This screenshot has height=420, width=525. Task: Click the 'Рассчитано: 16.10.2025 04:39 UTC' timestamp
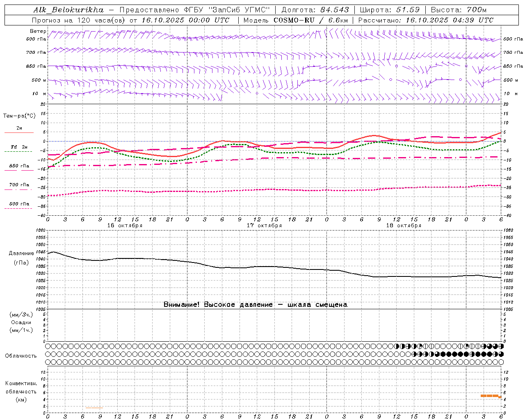click(426, 20)
